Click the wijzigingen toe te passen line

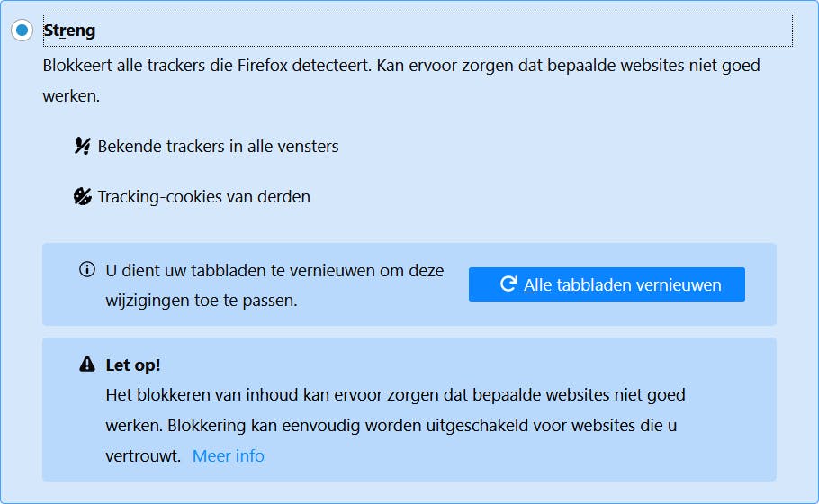click(201, 300)
